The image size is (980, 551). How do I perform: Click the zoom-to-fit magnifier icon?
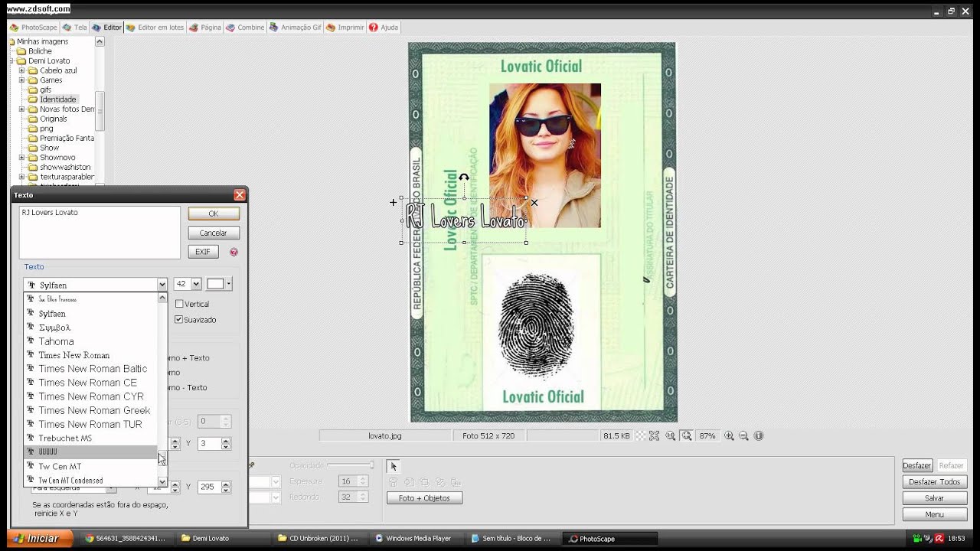click(x=687, y=435)
